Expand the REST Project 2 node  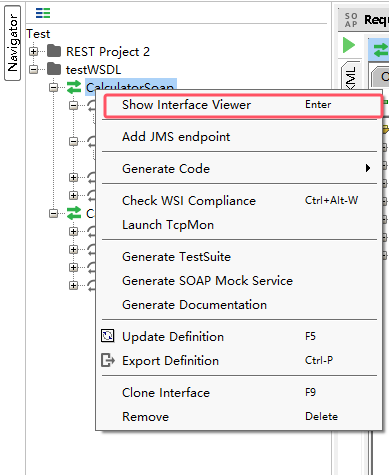(33, 52)
